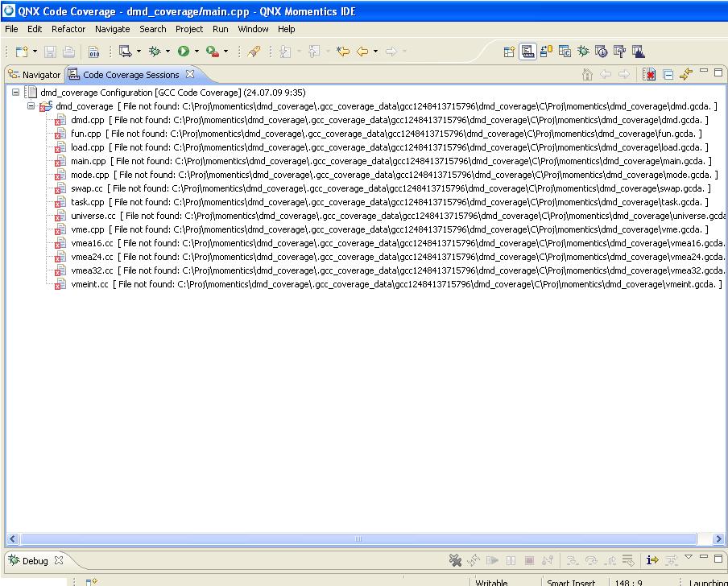Click the red X remove session icon
This screenshot has height=586, width=728.
(649, 75)
